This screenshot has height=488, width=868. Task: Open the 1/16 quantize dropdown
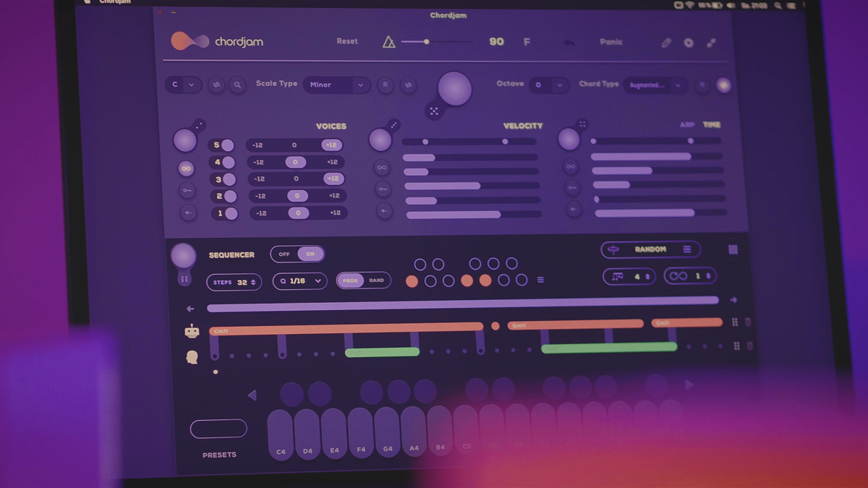click(x=300, y=281)
